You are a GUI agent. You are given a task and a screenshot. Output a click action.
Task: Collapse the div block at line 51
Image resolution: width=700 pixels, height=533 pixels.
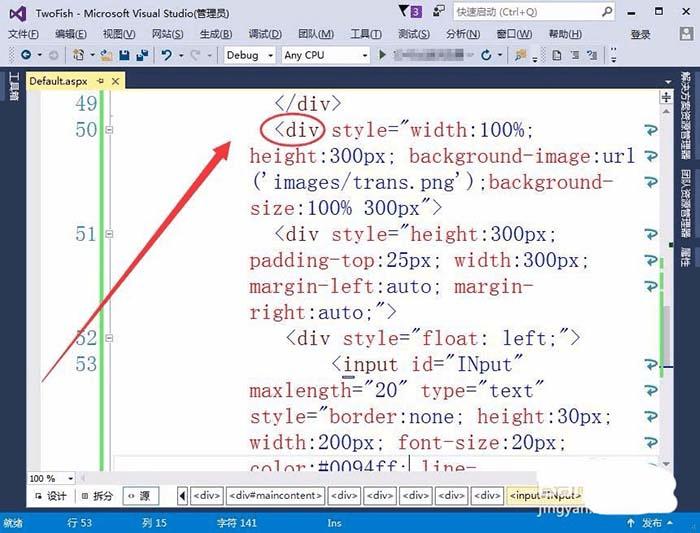[x=109, y=234]
